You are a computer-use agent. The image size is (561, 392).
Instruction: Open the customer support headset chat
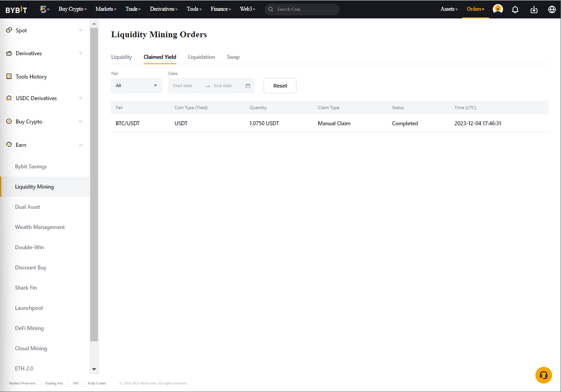(543, 375)
